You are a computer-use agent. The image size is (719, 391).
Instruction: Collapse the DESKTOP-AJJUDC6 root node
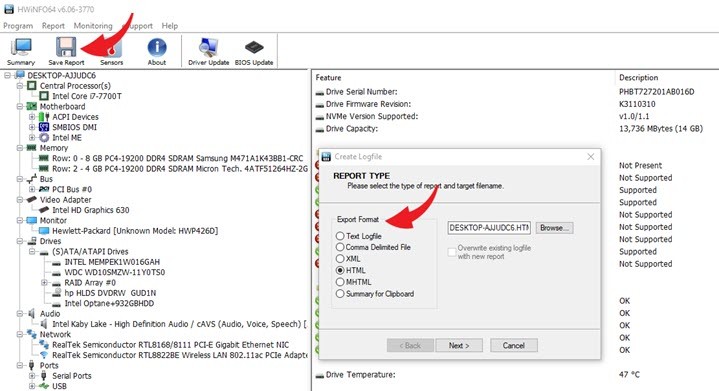click(x=7, y=75)
